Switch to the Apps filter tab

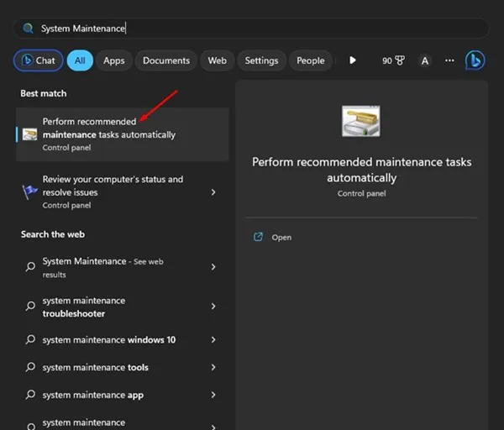coord(113,60)
